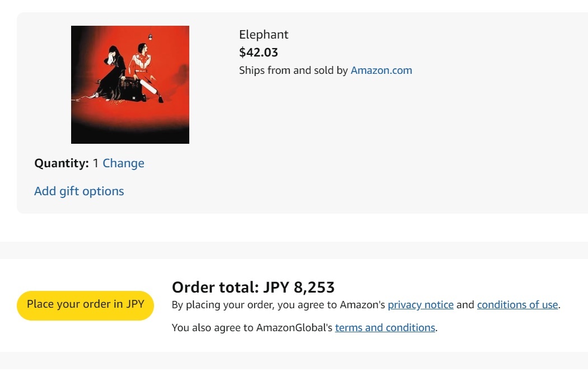
Task: Click the bold Quantity label
Action: pos(61,163)
